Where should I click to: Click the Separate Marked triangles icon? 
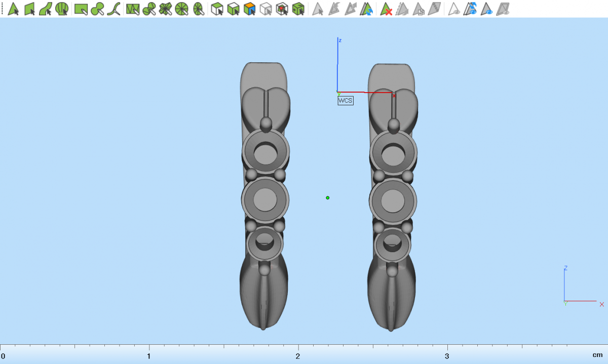(x=402, y=9)
